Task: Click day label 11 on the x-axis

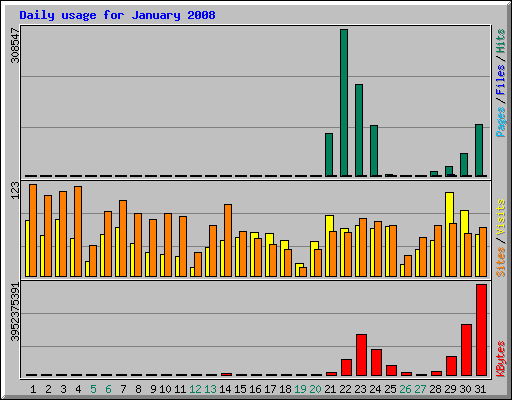Action: click(x=180, y=389)
